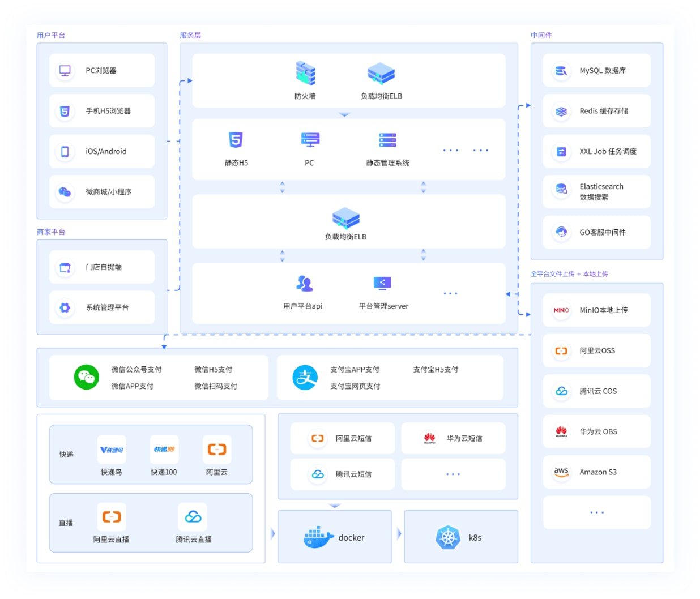Select the HTML5 shield icon above 静态H5
This screenshot has width=700, height=599.
coord(236,139)
